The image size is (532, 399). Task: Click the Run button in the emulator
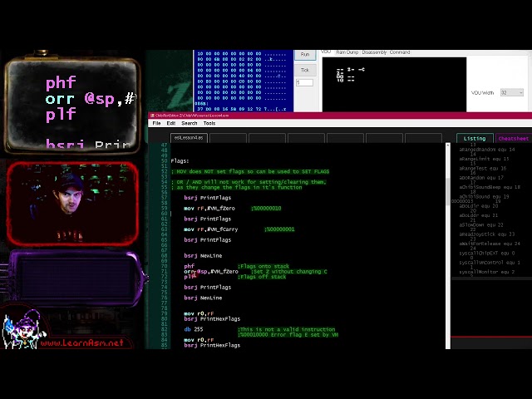(x=305, y=55)
